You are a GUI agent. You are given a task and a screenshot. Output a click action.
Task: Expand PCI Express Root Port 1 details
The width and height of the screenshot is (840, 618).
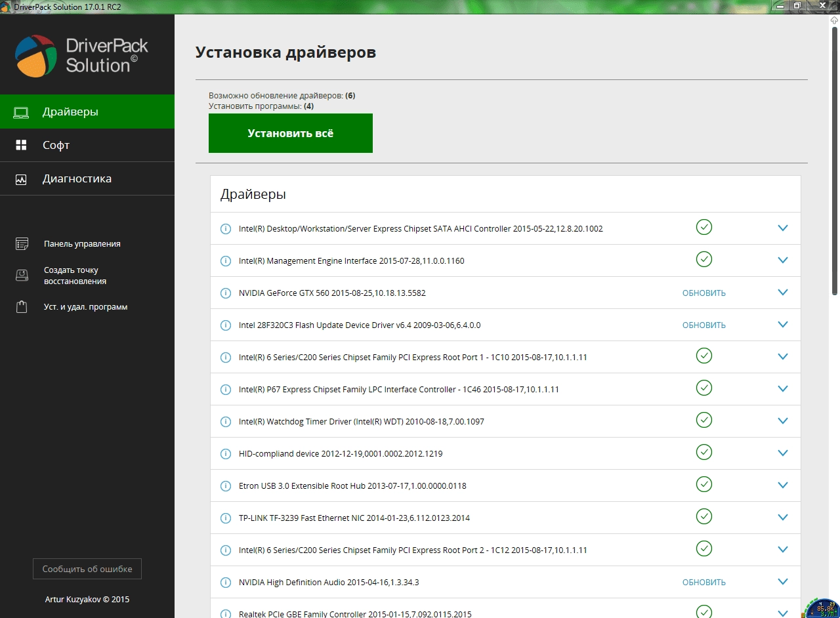[782, 357]
